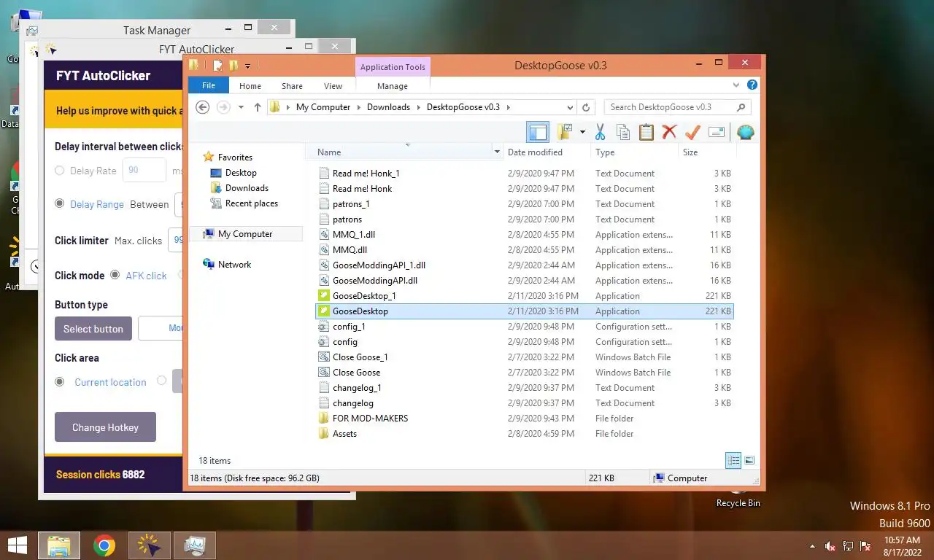Go up one folder level arrow

[258, 107]
